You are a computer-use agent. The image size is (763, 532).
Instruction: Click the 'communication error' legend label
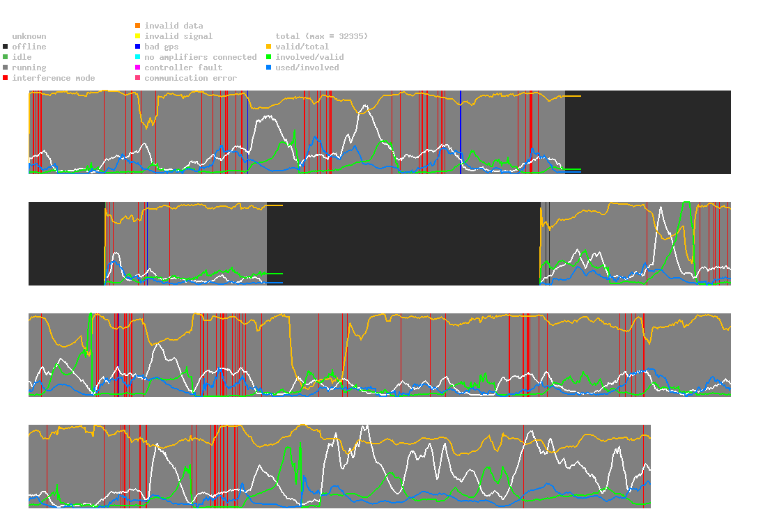[191, 78]
